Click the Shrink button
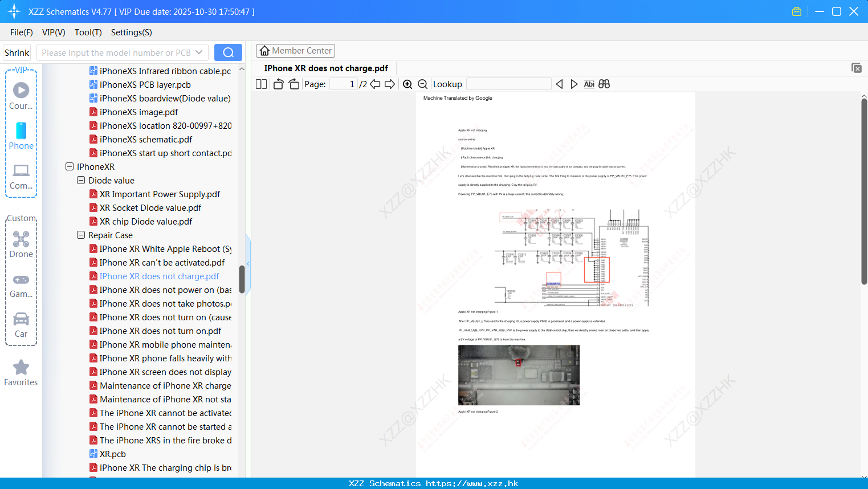Image resolution: width=868 pixels, height=489 pixels. coord(17,52)
